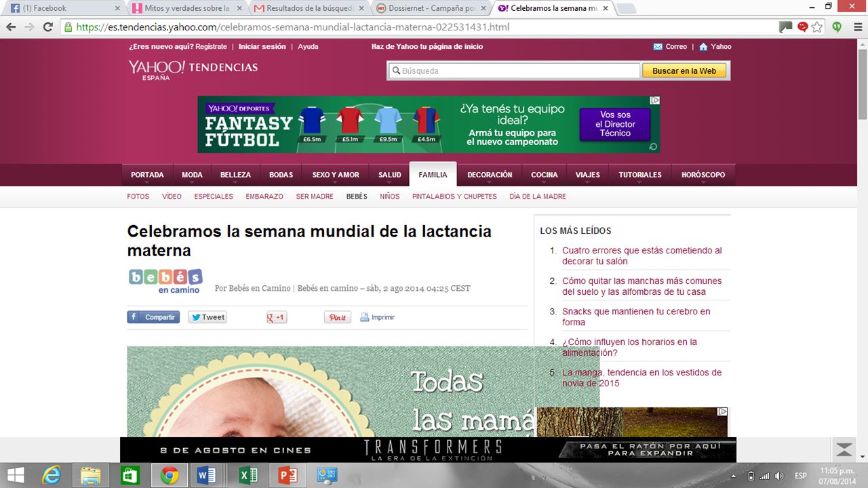Click the browser Back arrow
868x488 pixels.
(11, 27)
